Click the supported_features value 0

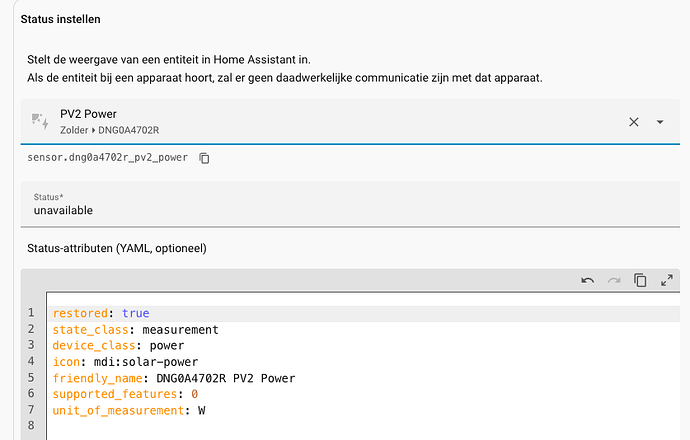click(x=194, y=394)
